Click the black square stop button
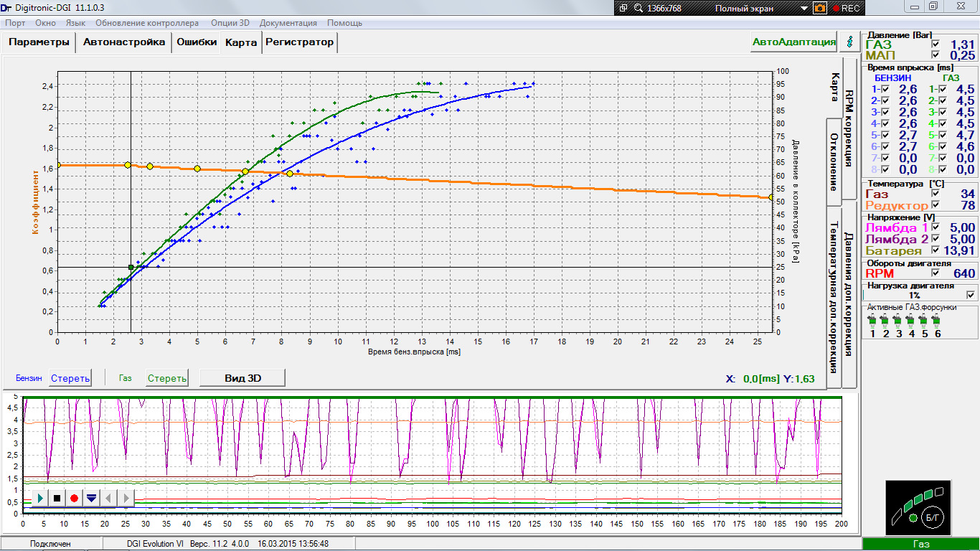This screenshot has height=551, width=980. [57, 497]
